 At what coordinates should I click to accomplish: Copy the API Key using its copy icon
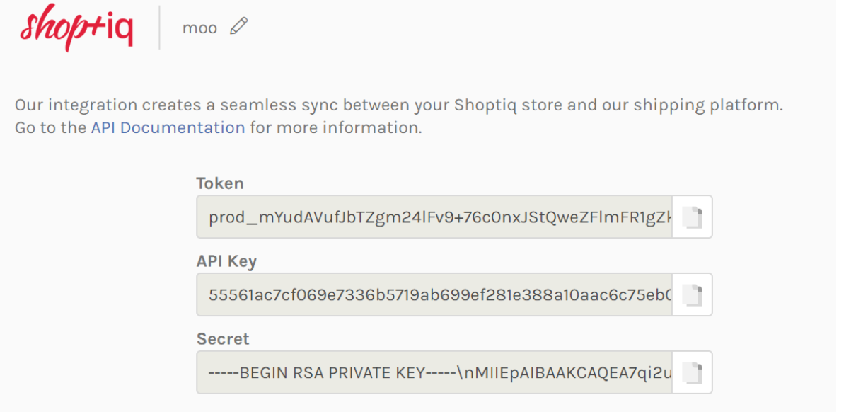coord(692,294)
